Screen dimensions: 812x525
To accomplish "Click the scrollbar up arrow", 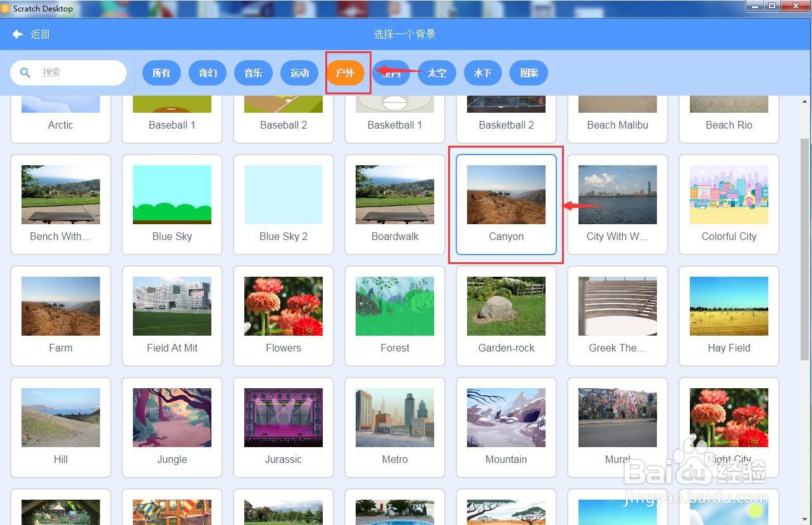I will pos(805,101).
